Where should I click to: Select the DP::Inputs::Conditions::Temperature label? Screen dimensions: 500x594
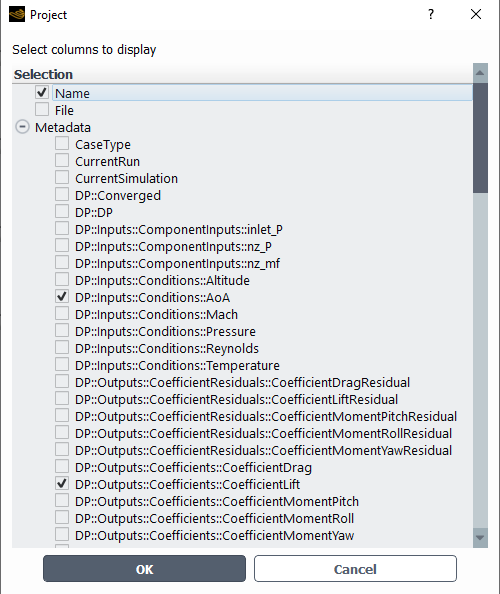coord(178,366)
